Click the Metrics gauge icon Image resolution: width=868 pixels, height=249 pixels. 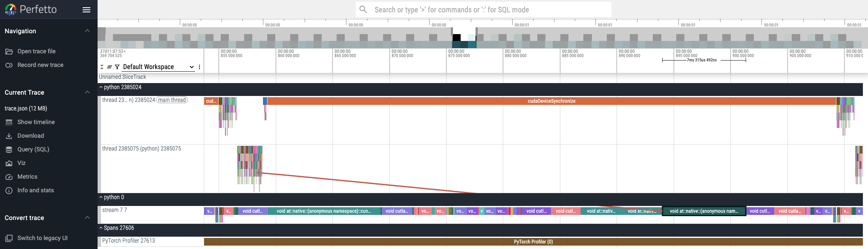point(9,177)
